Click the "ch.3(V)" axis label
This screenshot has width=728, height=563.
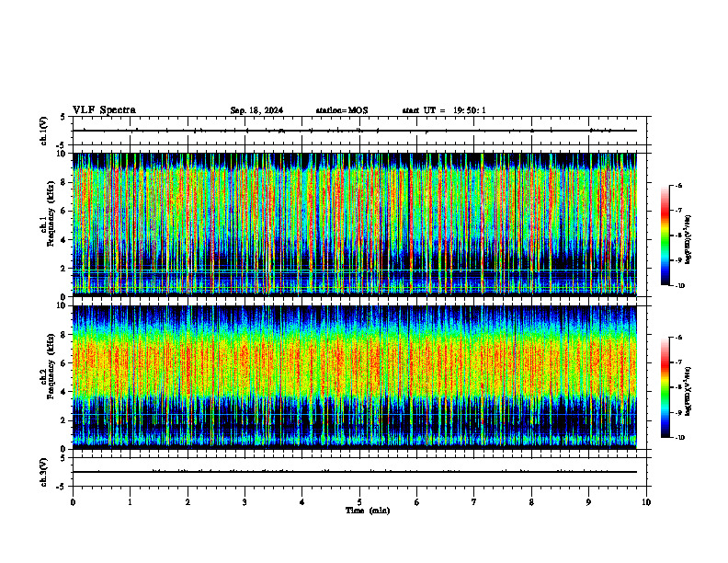point(43,473)
